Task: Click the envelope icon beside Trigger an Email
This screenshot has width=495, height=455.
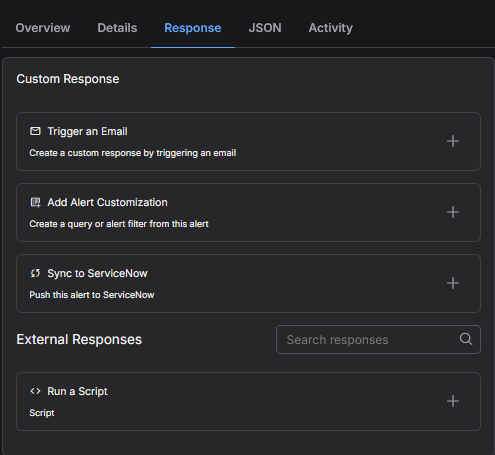Action: click(x=35, y=131)
